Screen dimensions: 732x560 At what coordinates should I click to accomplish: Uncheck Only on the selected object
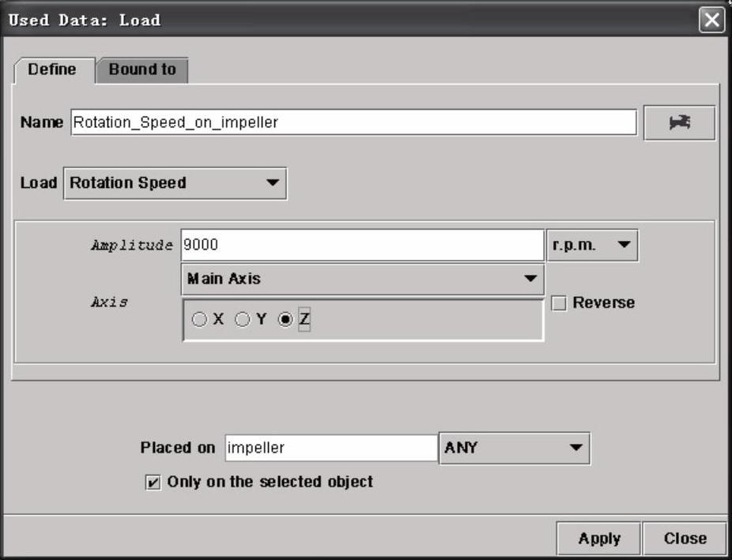153,482
